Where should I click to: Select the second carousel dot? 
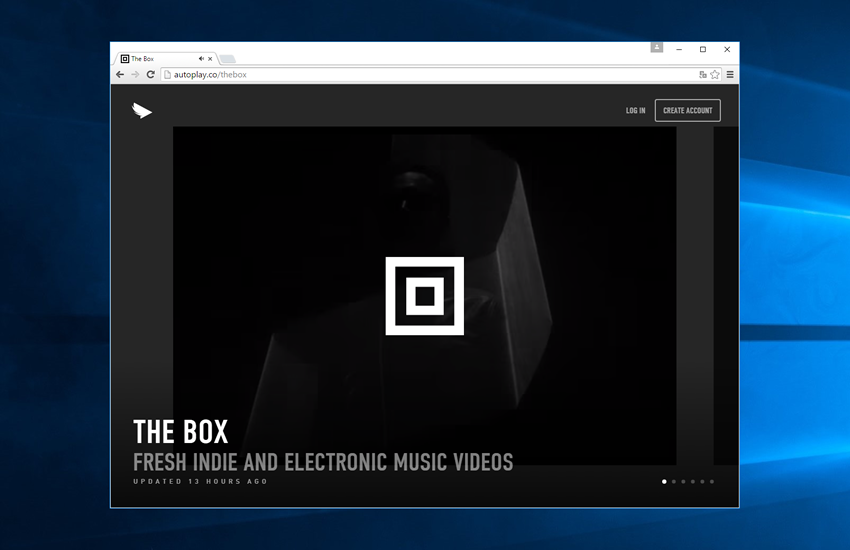pos(674,482)
